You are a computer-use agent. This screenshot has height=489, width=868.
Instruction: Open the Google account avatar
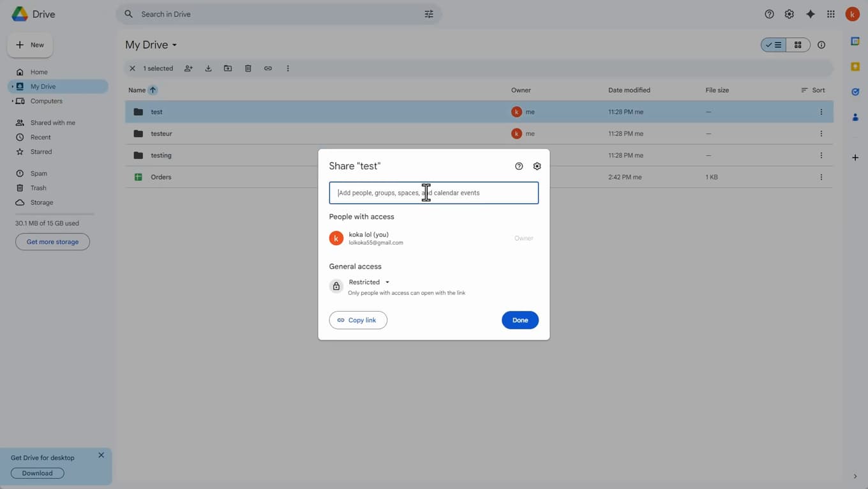pyautogui.click(x=853, y=14)
